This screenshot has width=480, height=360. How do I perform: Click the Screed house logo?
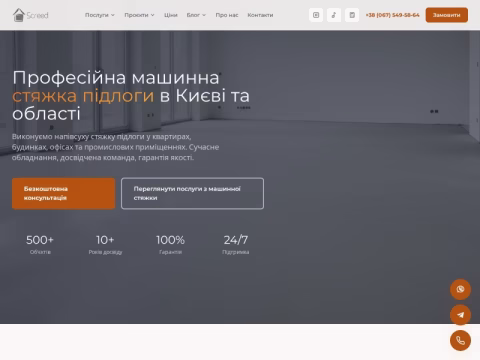pyautogui.click(x=30, y=15)
